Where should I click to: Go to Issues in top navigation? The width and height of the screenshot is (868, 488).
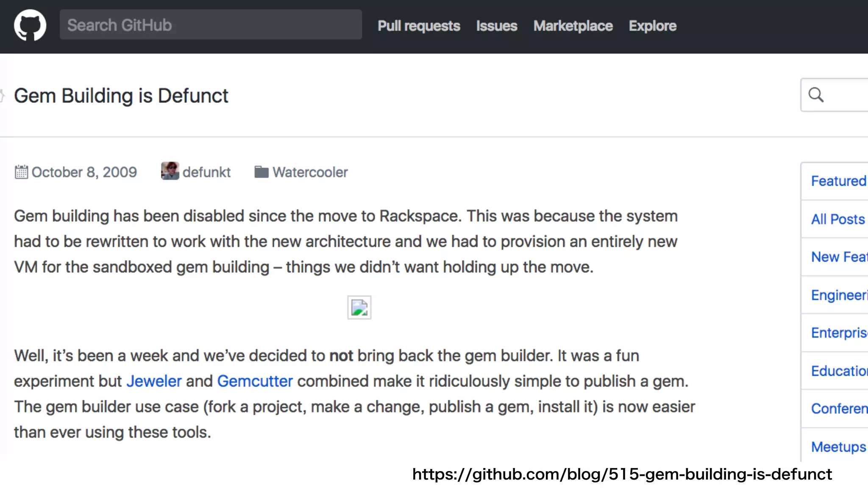tap(497, 26)
